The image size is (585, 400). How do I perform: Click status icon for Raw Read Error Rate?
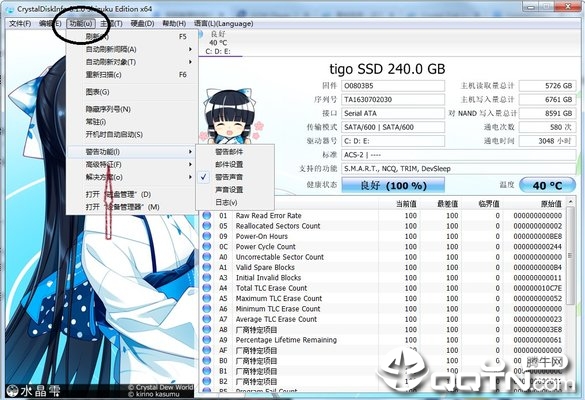point(207,215)
